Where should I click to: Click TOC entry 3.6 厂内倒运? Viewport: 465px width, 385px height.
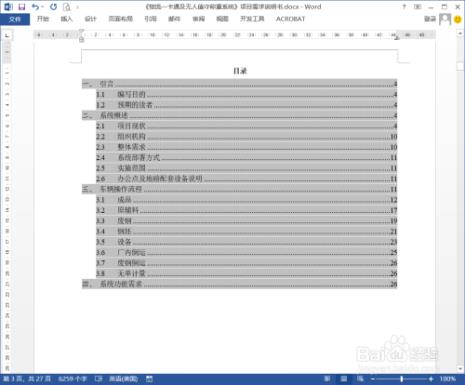(x=247, y=253)
